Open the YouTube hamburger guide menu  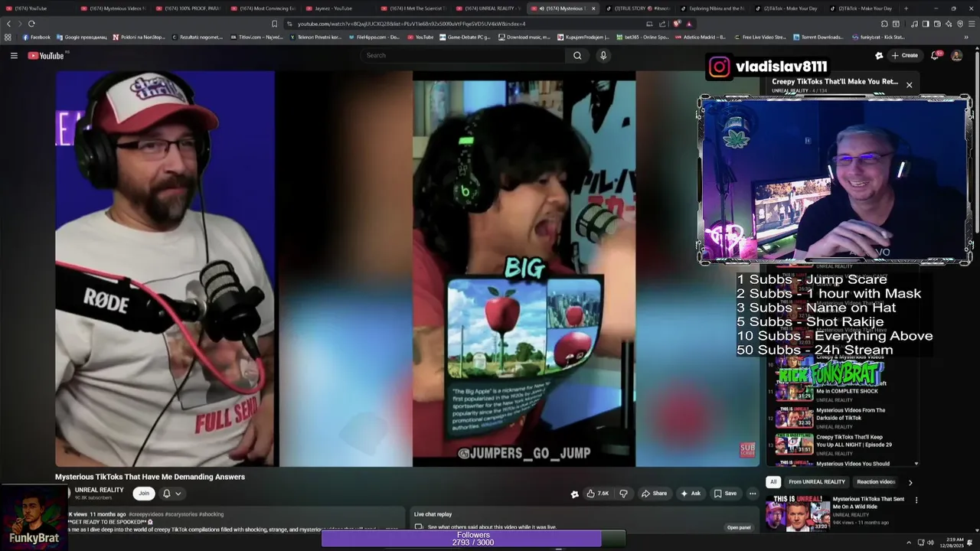click(x=14, y=55)
